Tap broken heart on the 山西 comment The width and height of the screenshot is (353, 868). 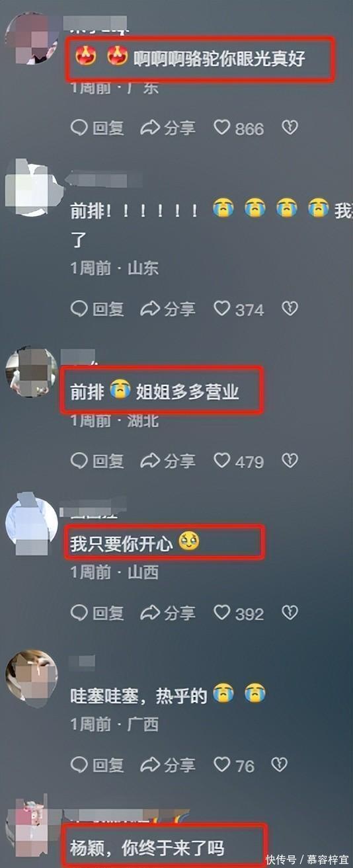[290, 613]
